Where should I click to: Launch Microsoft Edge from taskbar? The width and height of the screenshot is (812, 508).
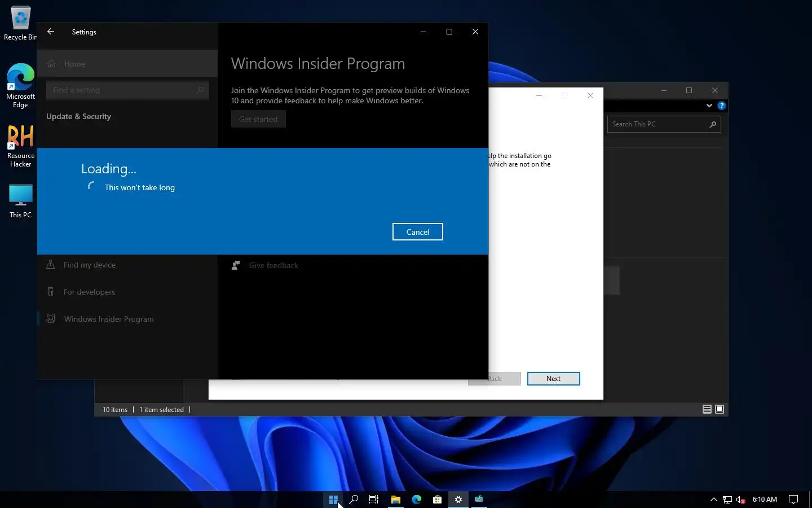pyautogui.click(x=416, y=500)
